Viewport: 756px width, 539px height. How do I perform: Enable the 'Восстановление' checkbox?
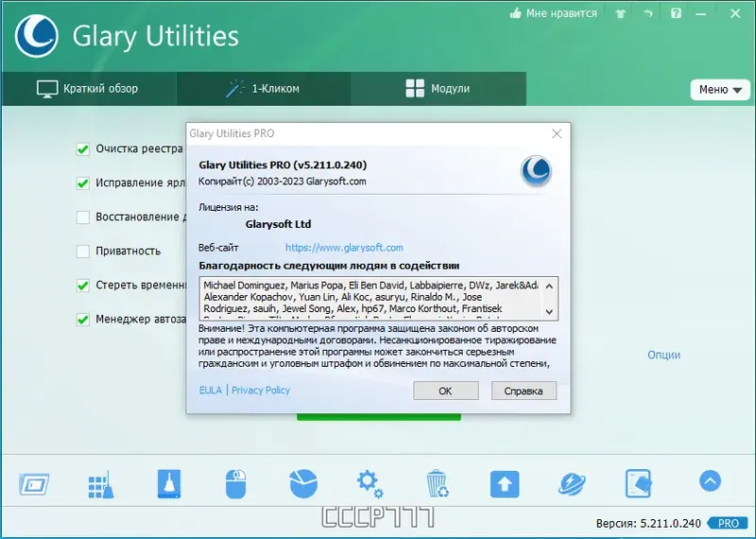[x=83, y=217]
